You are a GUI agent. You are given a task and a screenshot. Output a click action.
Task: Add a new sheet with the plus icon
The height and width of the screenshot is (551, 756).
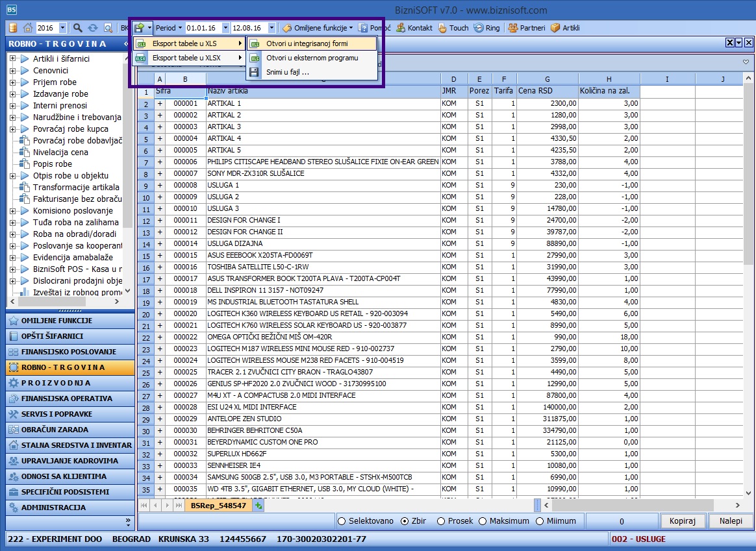[259, 506]
